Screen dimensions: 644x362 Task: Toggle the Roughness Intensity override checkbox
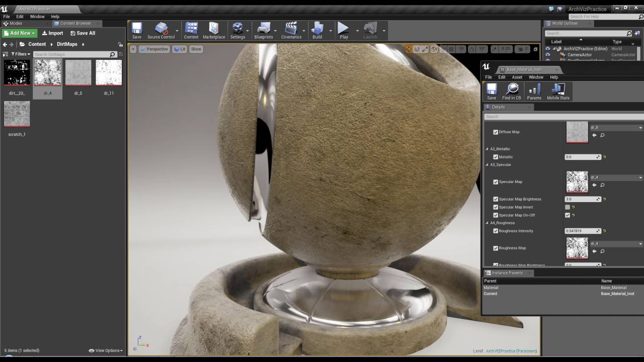point(496,231)
